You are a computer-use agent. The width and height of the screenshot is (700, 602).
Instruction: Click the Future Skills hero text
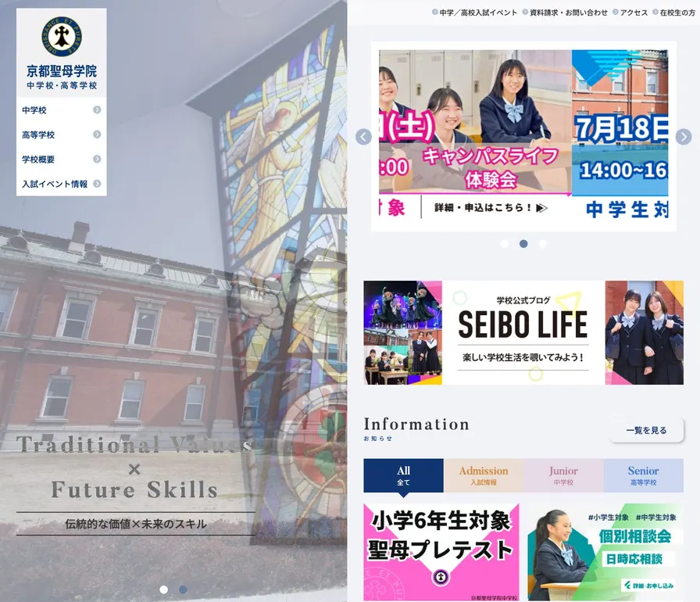click(x=134, y=489)
